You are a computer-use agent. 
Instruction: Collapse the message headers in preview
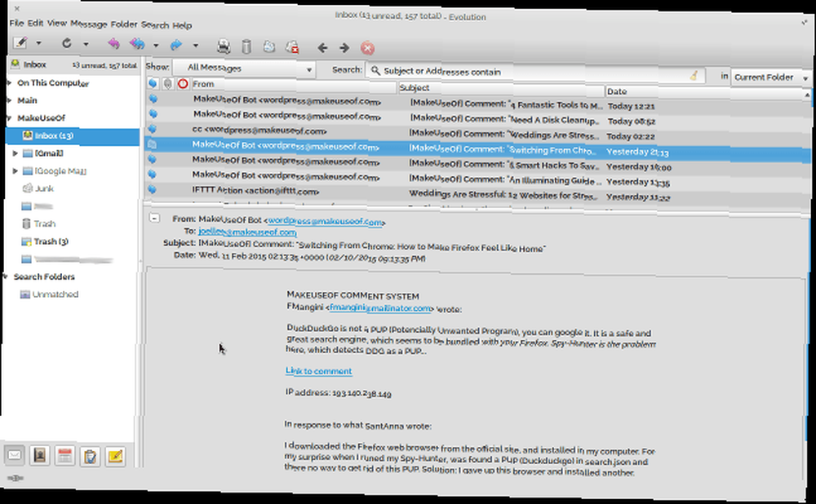[x=154, y=218]
